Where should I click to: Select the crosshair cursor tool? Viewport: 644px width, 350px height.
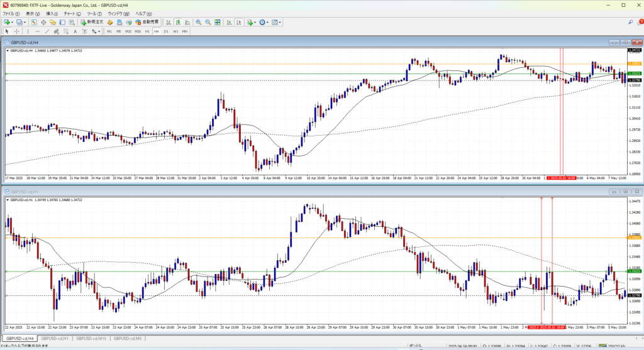tap(17, 31)
